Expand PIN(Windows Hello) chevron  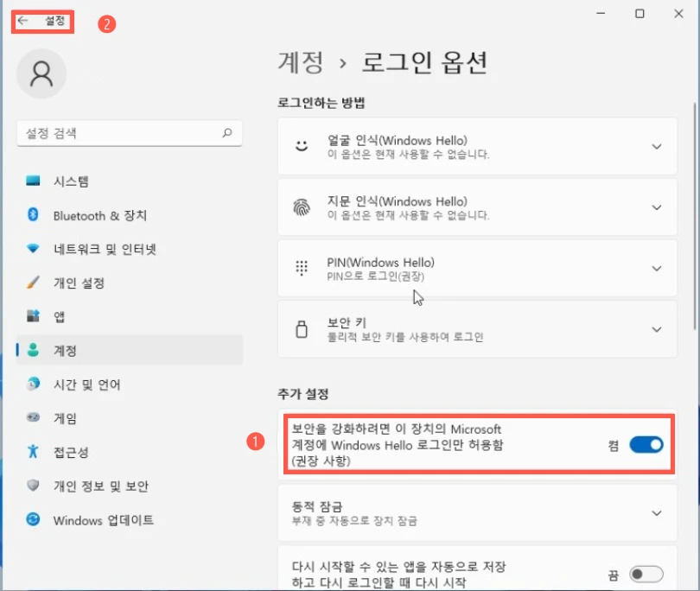[x=656, y=268]
